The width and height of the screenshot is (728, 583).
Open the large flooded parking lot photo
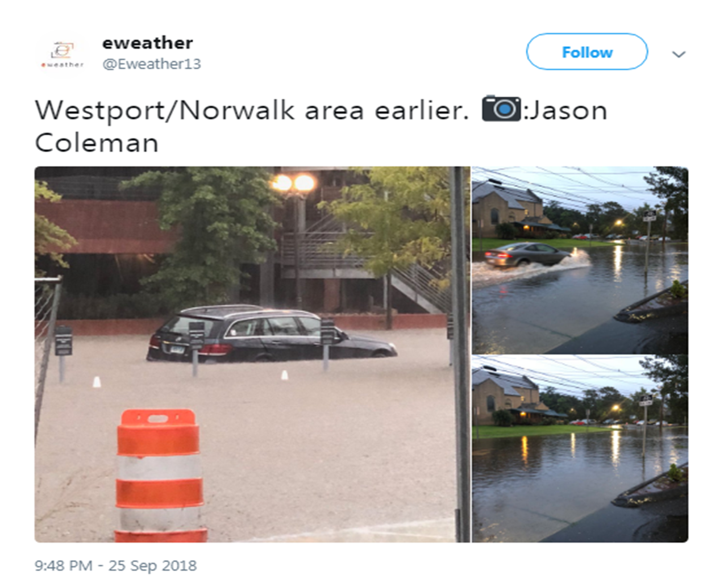252,354
